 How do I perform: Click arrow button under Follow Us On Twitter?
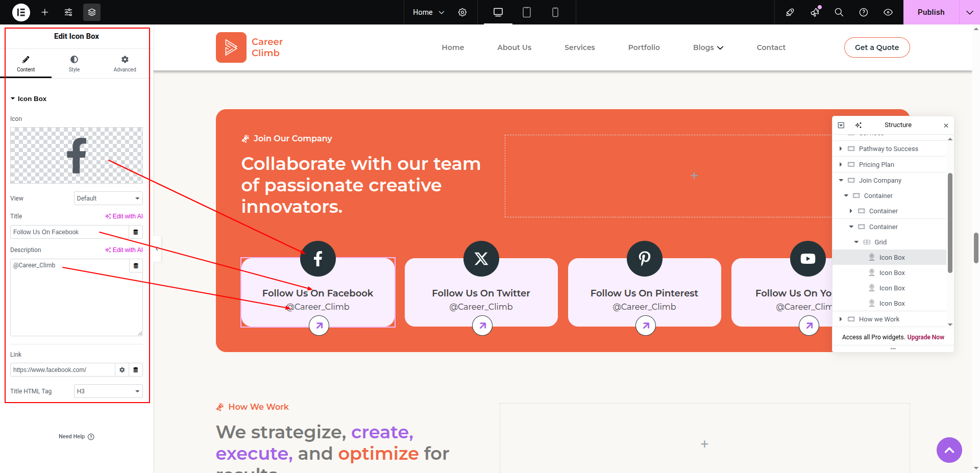point(482,326)
